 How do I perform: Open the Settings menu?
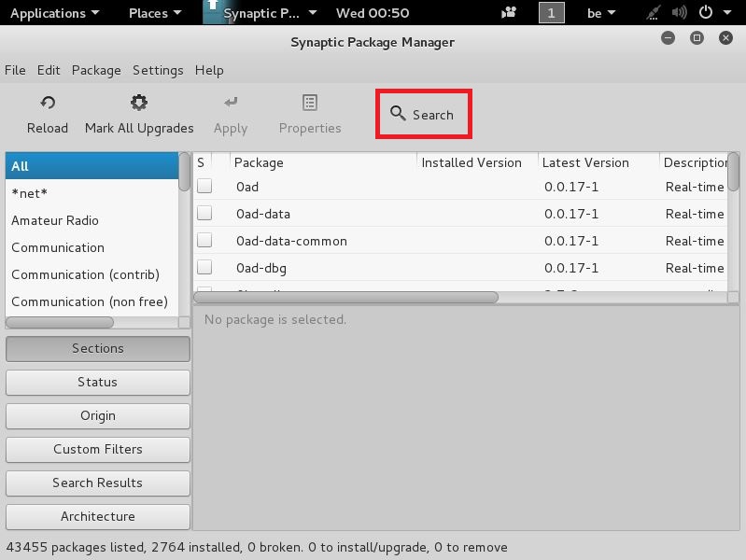pyautogui.click(x=158, y=70)
